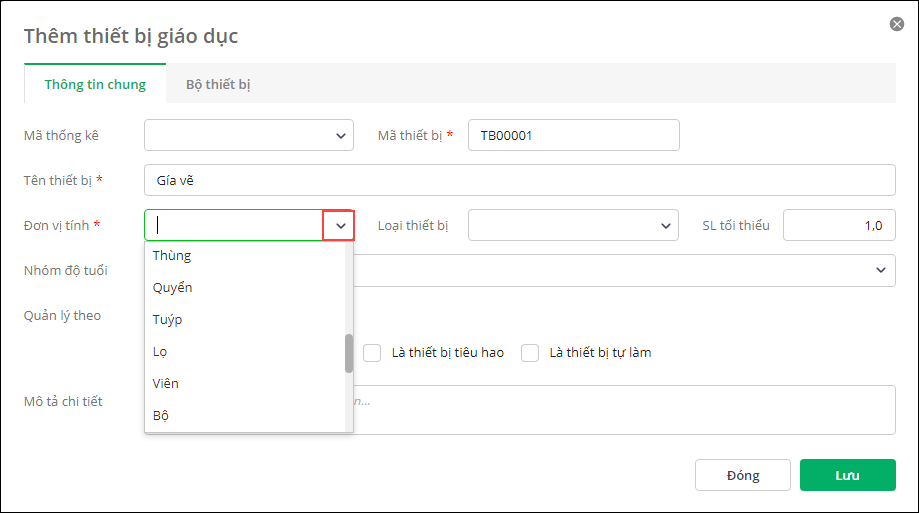Expand the Nhóm độ tuổi dropdown arrow

pyautogui.click(x=881, y=270)
